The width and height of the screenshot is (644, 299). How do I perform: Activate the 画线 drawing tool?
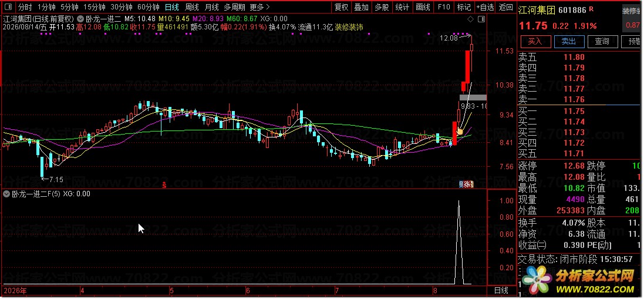[423, 7]
